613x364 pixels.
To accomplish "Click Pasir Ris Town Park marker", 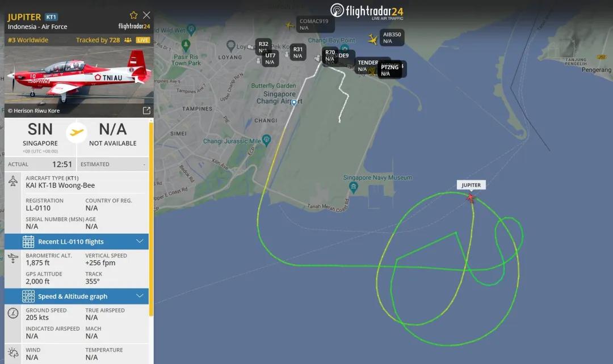I will pos(186,45).
